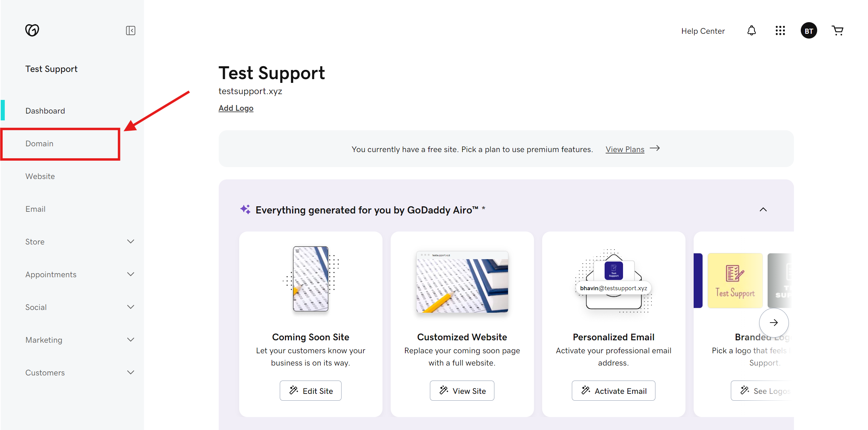
Task: Click the Add Logo link
Action: pyautogui.click(x=236, y=108)
